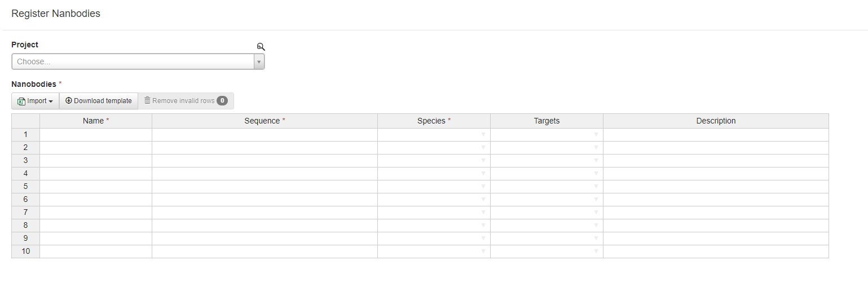
Task: Select the Sequence column header
Action: (265, 121)
